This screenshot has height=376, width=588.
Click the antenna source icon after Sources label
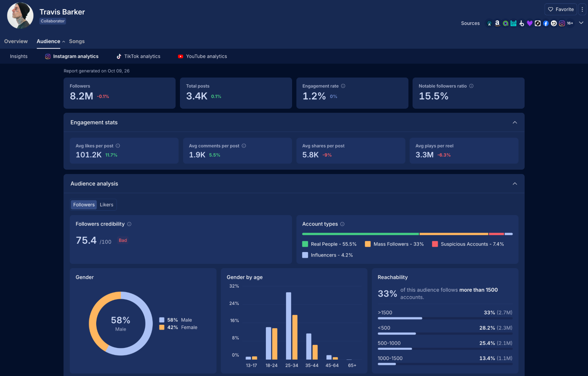(x=489, y=23)
